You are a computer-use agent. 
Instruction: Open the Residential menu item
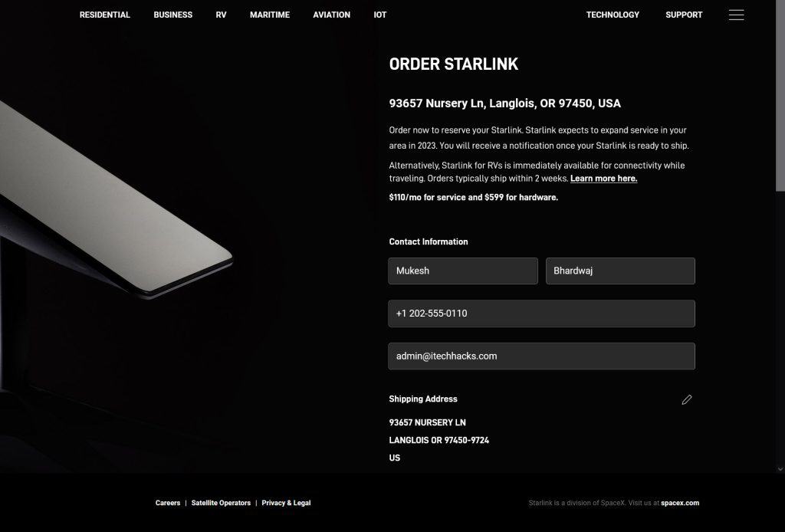click(x=105, y=15)
